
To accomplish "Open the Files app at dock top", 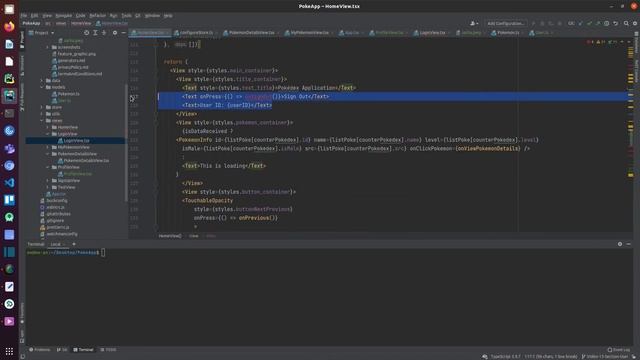I will coord(9,9).
